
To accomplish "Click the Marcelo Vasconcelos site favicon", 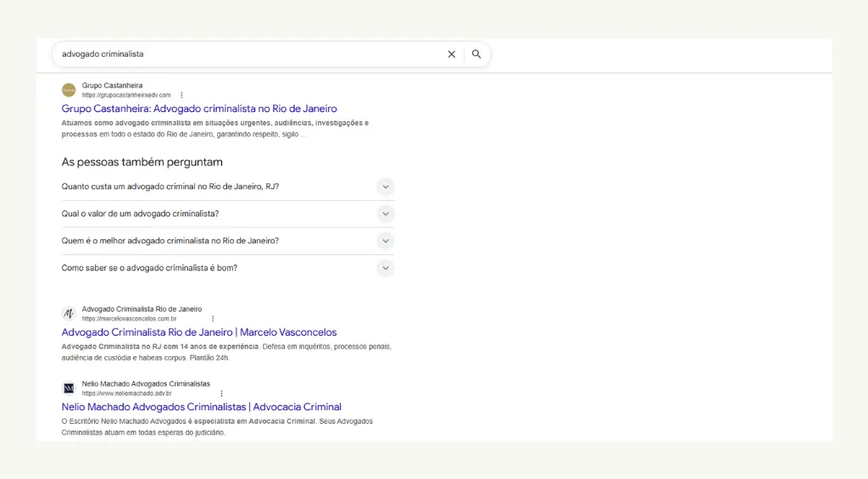I will click(69, 314).
